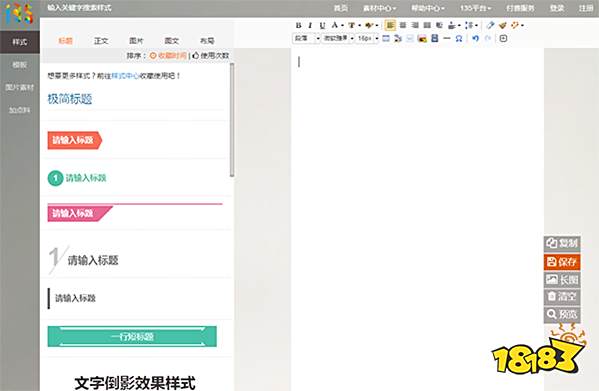Click the insert link icon

click(x=398, y=38)
